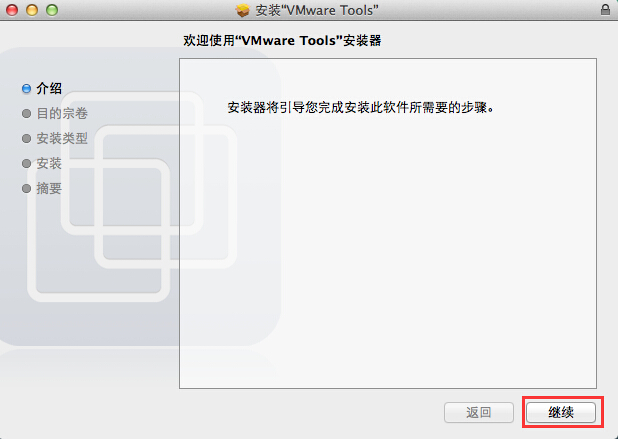Click the 安装 VMware Tools window title text

coord(317,10)
